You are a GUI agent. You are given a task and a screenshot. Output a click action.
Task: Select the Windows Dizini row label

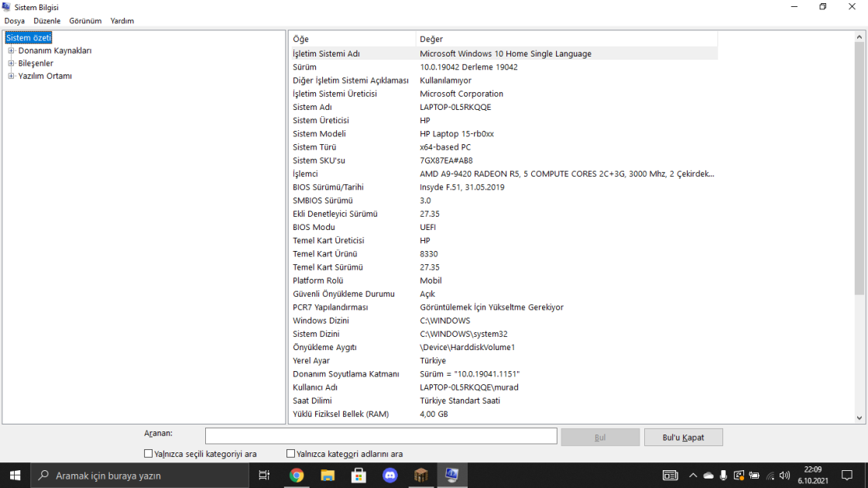(321, 320)
